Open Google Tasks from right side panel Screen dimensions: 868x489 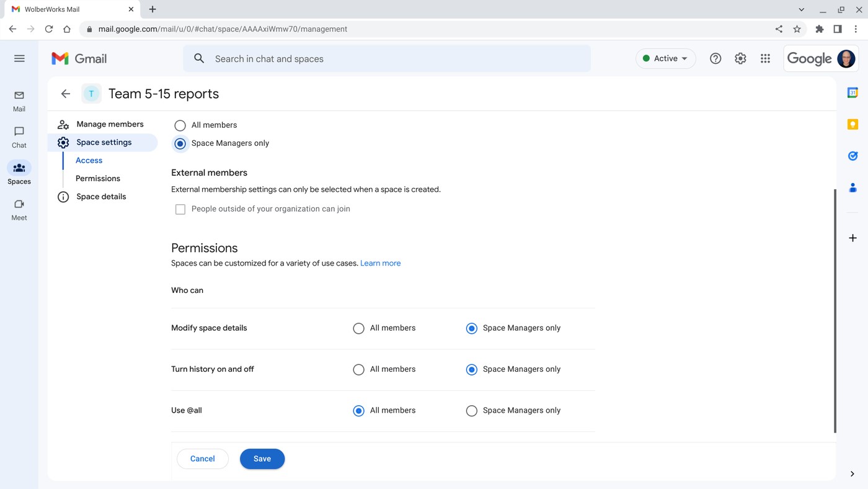(852, 156)
